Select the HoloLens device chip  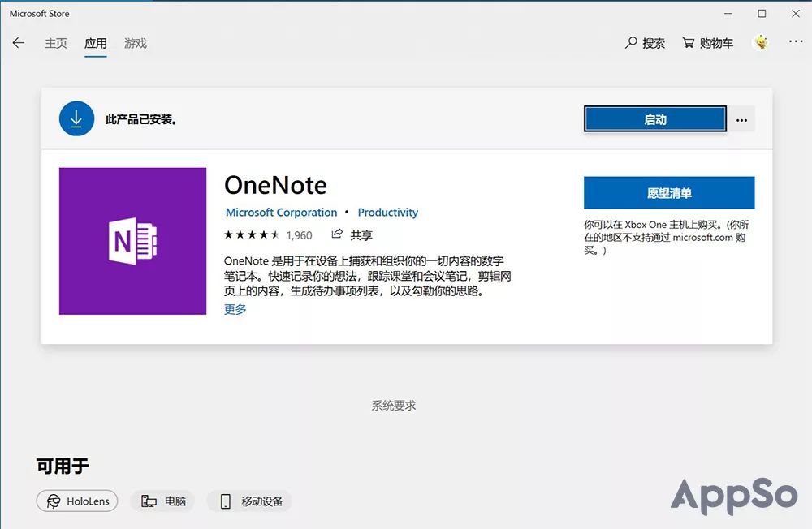click(77, 501)
